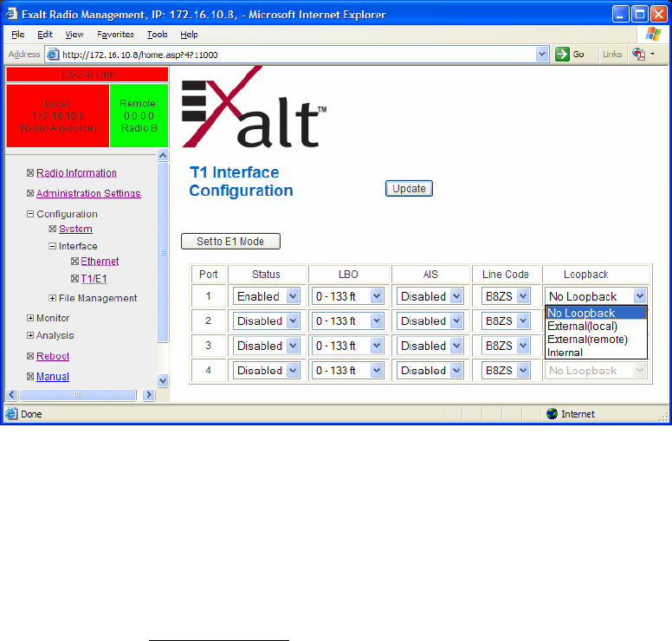
Task: Open the T1/E1 interface link
Action: (94, 279)
